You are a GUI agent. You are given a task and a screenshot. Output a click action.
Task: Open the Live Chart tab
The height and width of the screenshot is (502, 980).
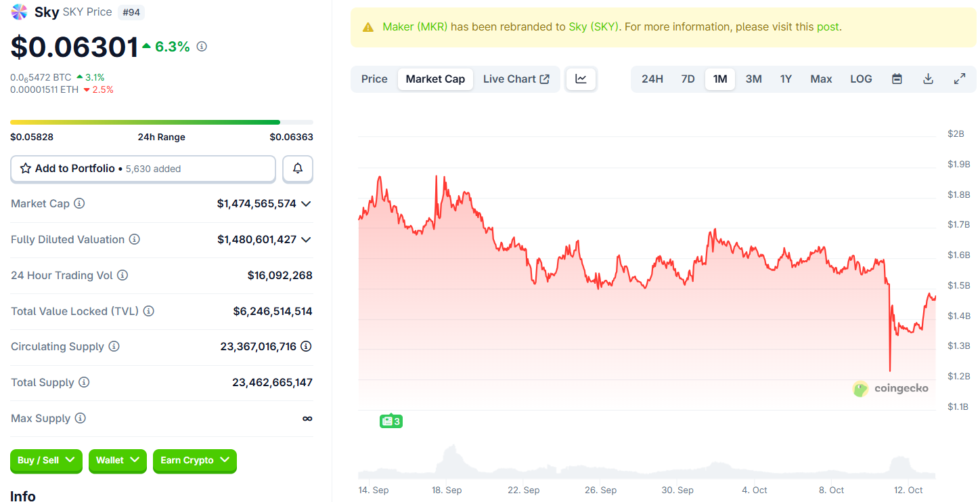click(x=516, y=79)
